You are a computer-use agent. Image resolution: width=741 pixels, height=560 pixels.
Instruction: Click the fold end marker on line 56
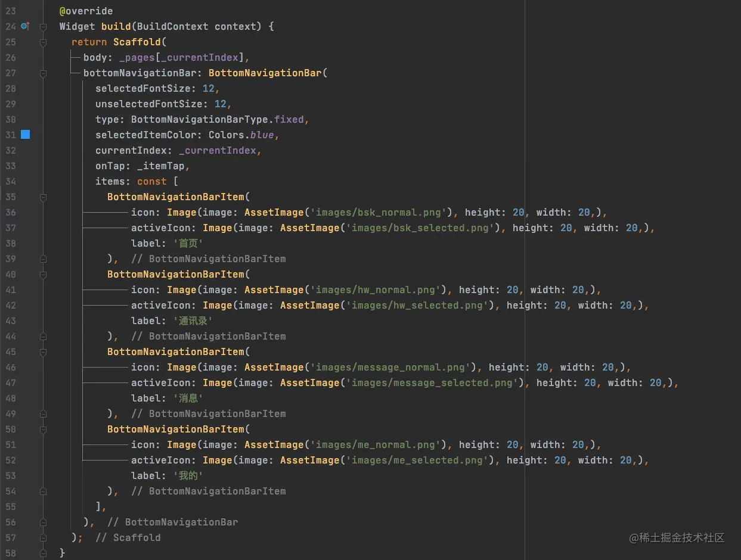pyautogui.click(x=43, y=522)
